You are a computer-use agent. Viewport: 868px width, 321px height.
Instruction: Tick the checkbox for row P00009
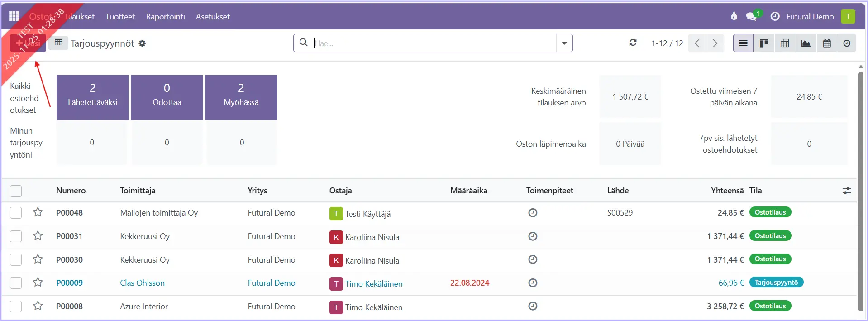click(x=16, y=283)
